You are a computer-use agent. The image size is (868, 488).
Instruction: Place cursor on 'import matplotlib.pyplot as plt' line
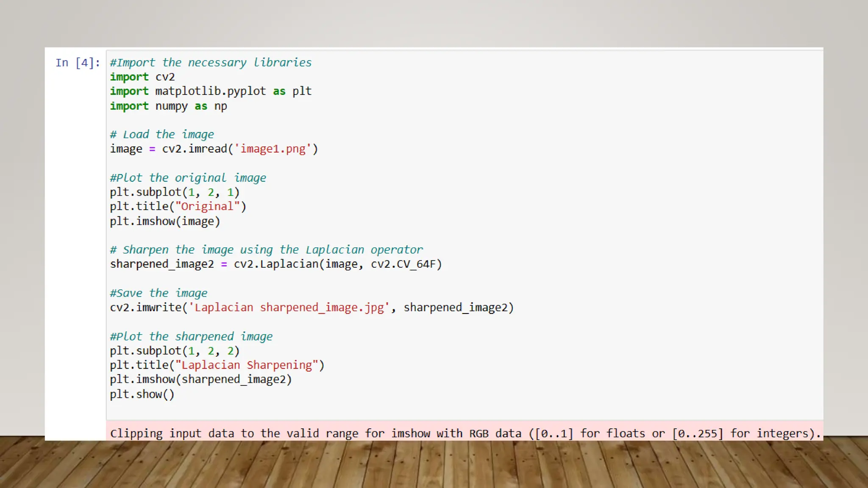(x=211, y=91)
